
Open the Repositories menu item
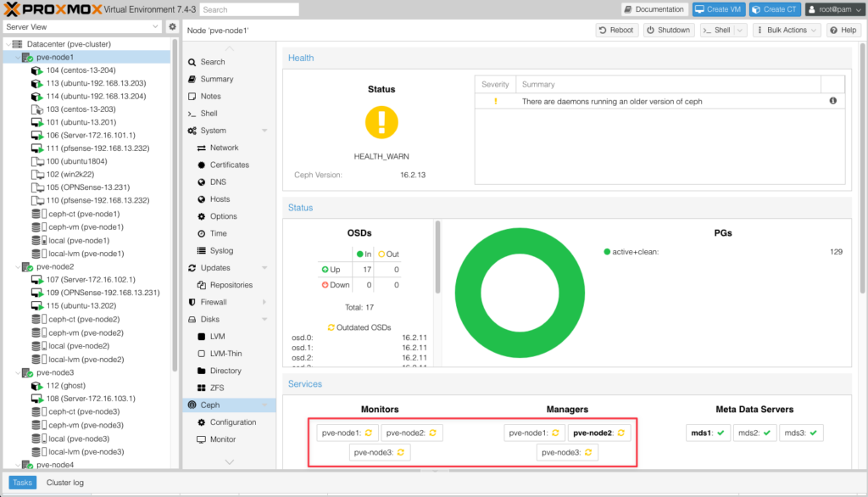point(229,285)
